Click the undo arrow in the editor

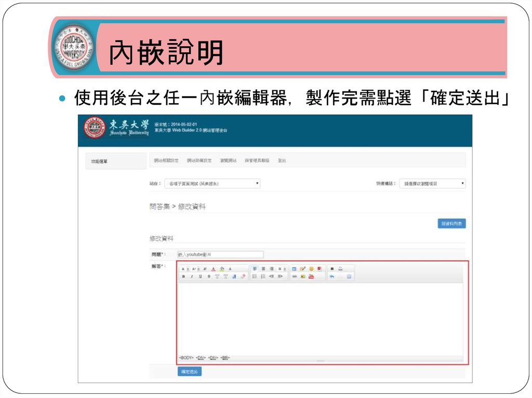331,277
